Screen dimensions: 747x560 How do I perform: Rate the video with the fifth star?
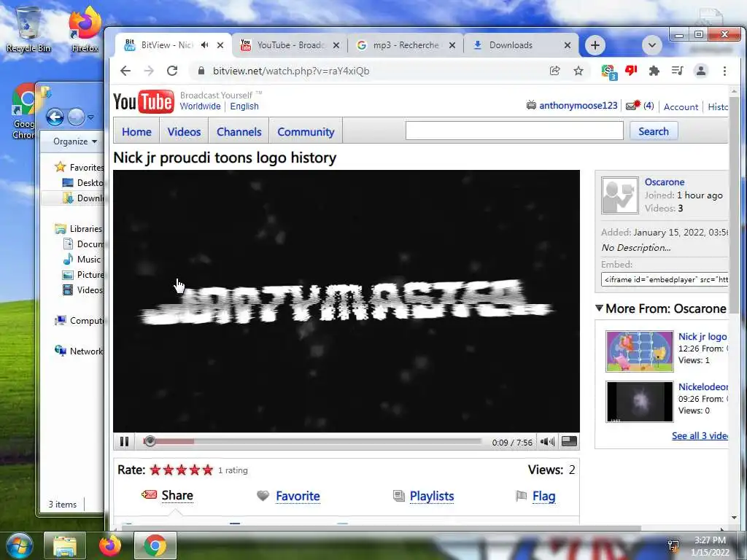click(x=208, y=470)
